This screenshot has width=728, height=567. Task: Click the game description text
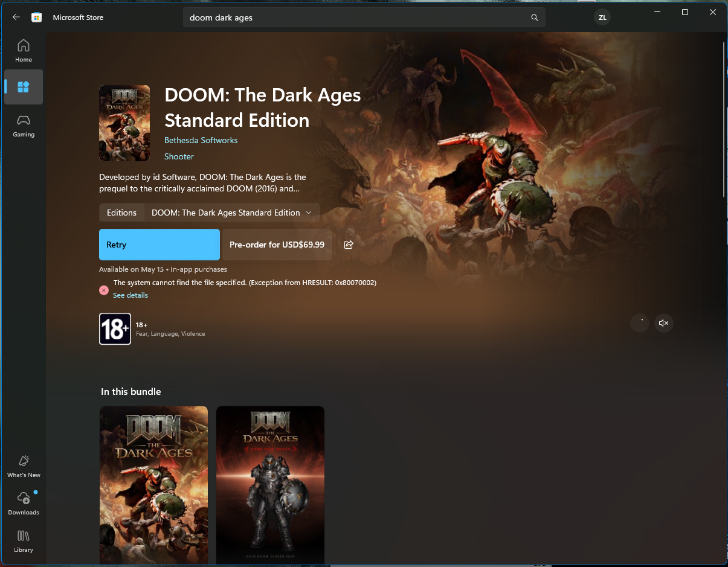(x=203, y=183)
